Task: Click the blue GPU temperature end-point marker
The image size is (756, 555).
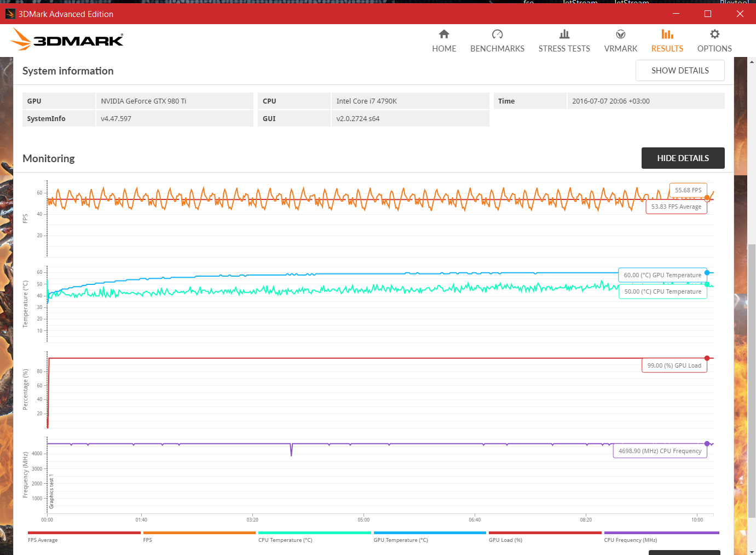Action: (x=707, y=273)
